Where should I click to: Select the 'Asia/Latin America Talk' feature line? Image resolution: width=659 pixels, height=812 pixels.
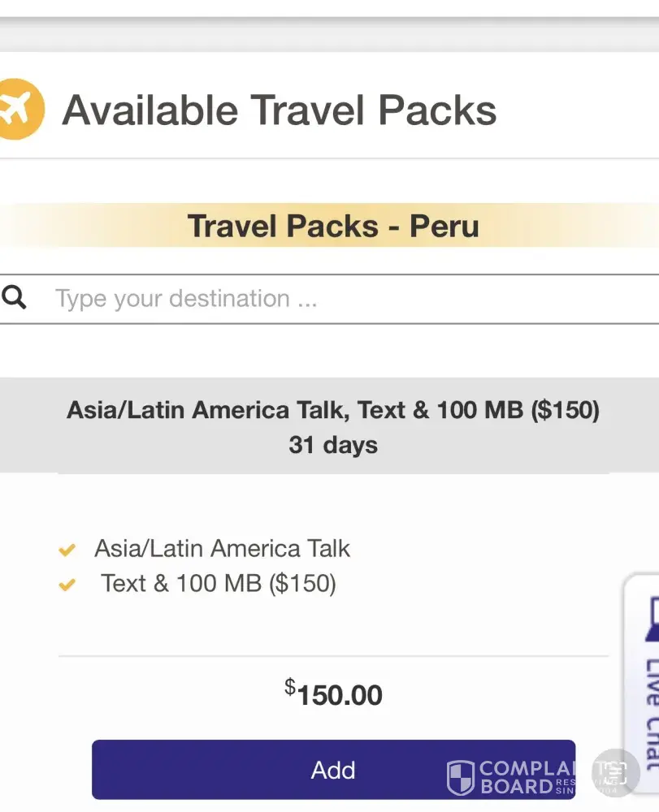[x=222, y=549]
